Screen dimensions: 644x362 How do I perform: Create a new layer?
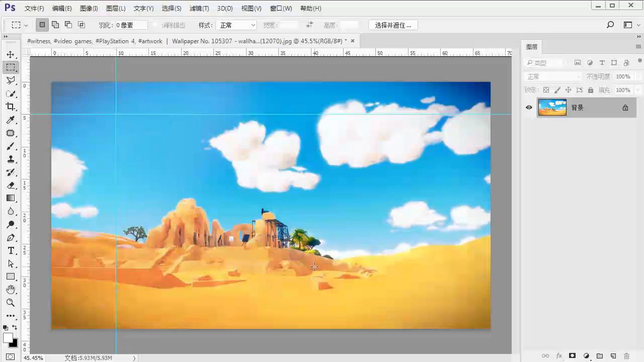(x=613, y=356)
